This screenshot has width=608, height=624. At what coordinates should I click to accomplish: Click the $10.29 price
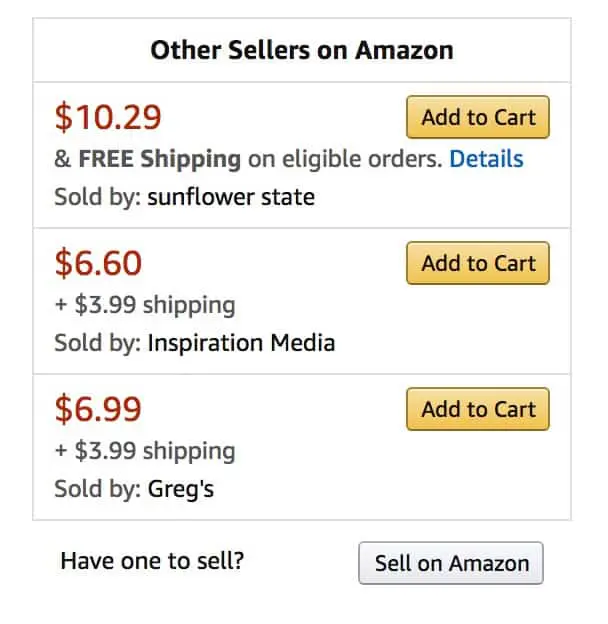click(108, 118)
